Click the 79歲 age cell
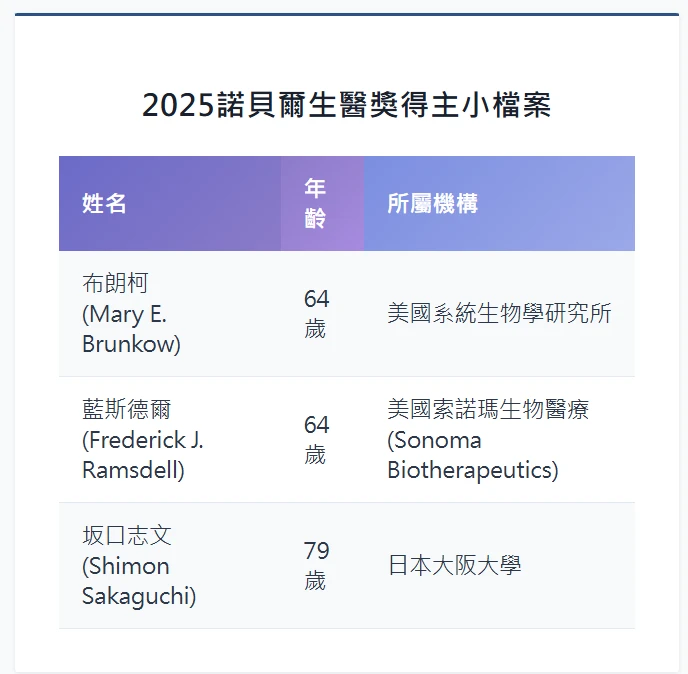Screen dimensions: 688x674 point(316,566)
